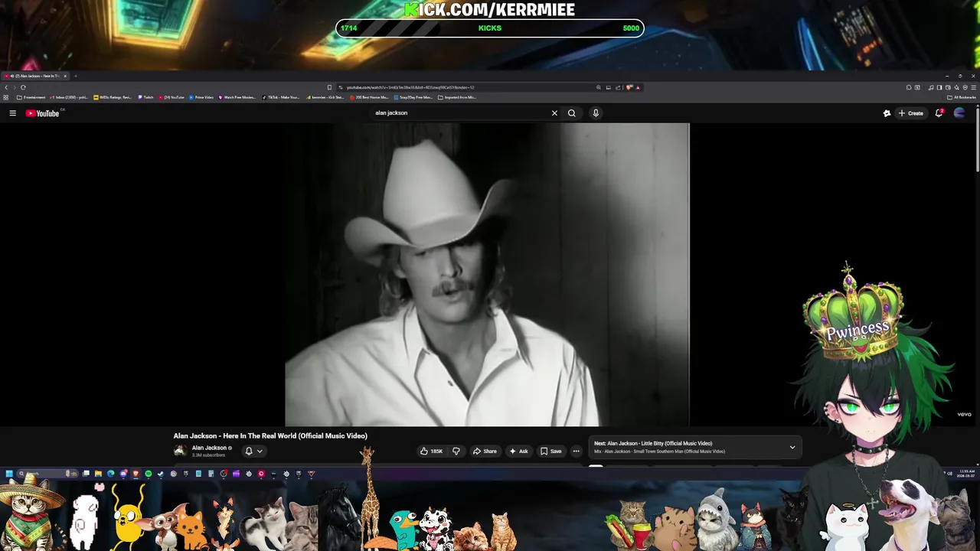Open subscription notification bell dropdown
980x551 pixels.
pos(253,452)
